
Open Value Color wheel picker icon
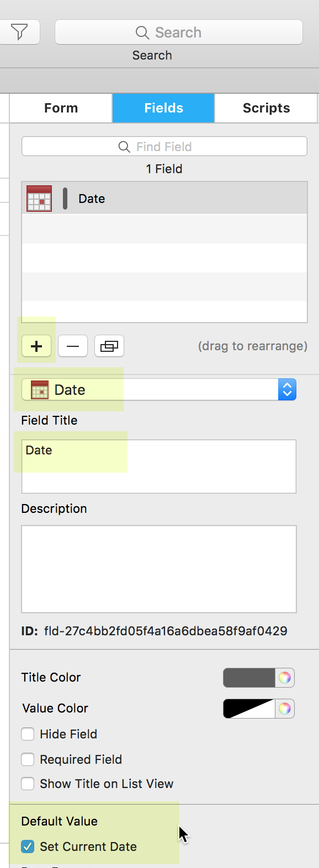pos(285,709)
